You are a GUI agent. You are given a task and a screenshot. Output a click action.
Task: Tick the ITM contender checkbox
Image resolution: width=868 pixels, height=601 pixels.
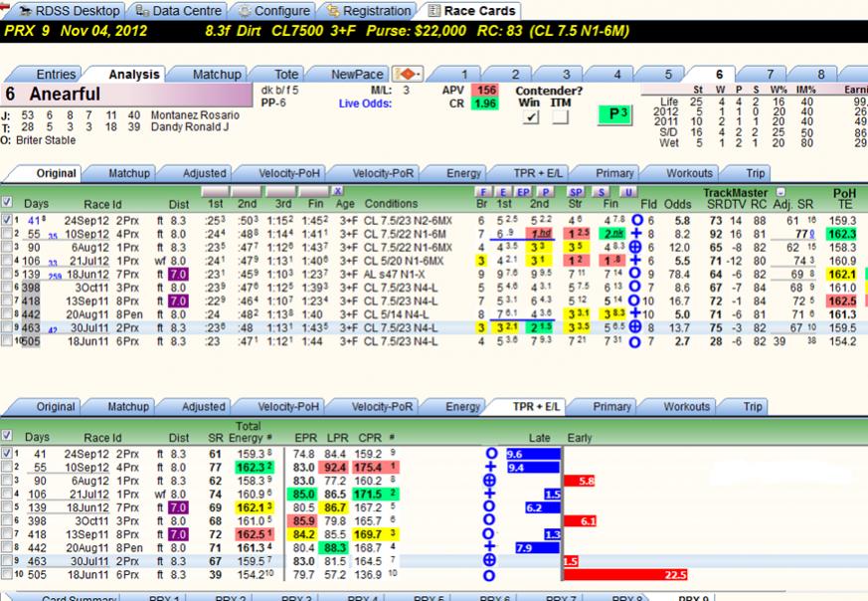click(x=560, y=116)
